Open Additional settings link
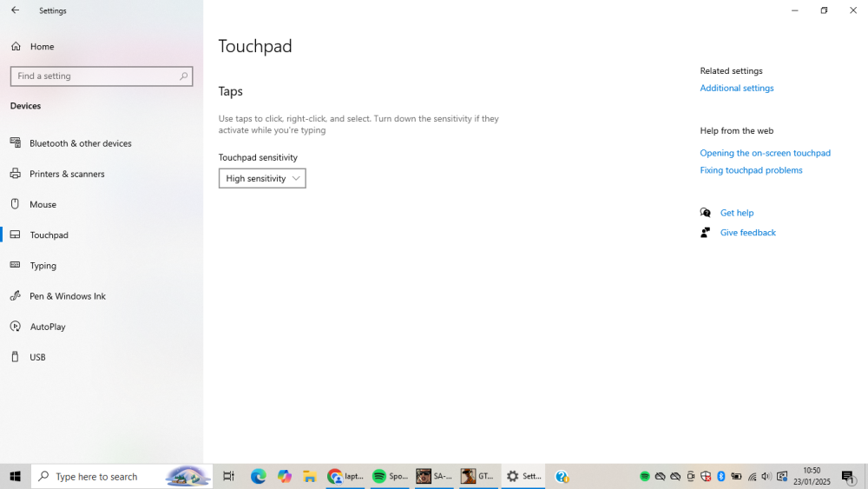This screenshot has width=868, height=489. point(737,88)
